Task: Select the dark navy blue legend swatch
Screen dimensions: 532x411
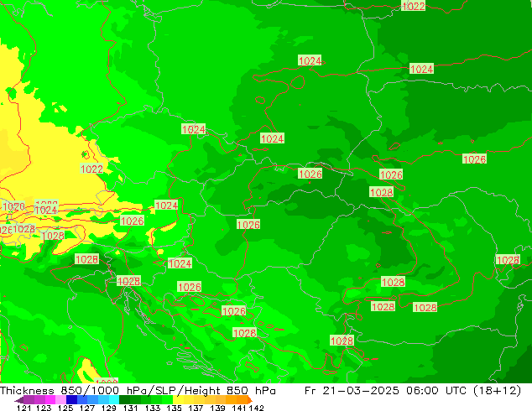Action: click(x=71, y=399)
